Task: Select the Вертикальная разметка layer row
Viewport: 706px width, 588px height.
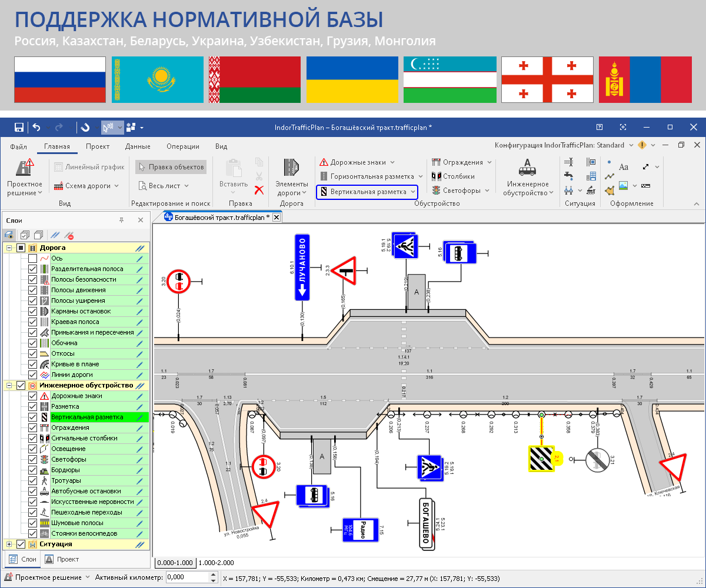Action: (76, 417)
